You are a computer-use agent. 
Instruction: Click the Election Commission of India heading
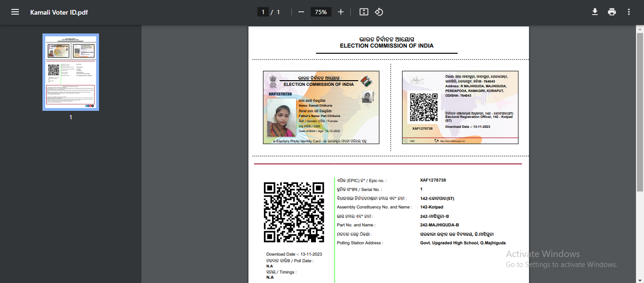click(386, 46)
